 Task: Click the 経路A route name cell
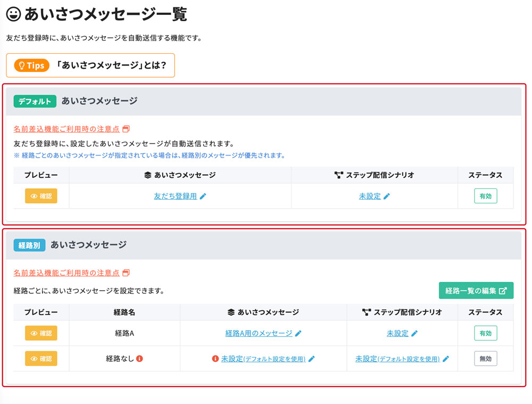[124, 333]
